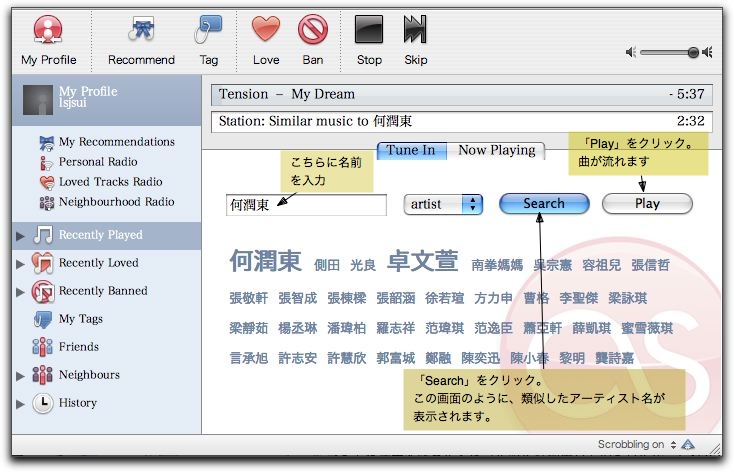Click the status bar network icon
This screenshot has width=734, height=472.
688,444
